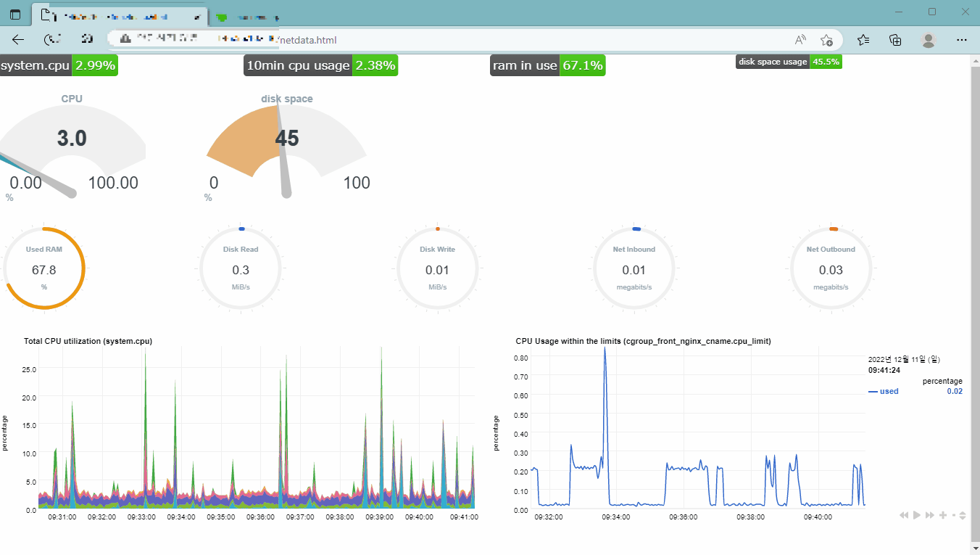Click the ram in use 67.1% badge

click(x=547, y=65)
